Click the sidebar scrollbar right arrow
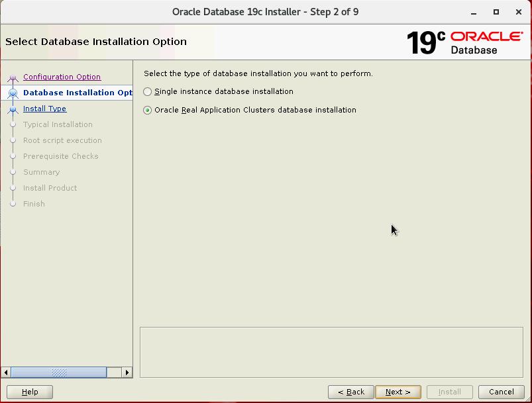532x403 pixels. pyautogui.click(x=127, y=373)
